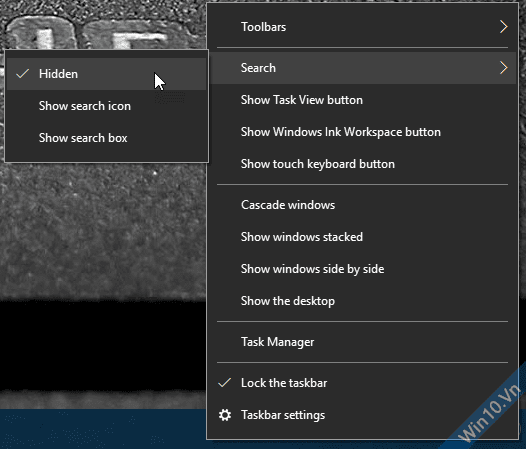Choose Show search box
Viewport: 526px width, 449px height.
(x=106, y=138)
